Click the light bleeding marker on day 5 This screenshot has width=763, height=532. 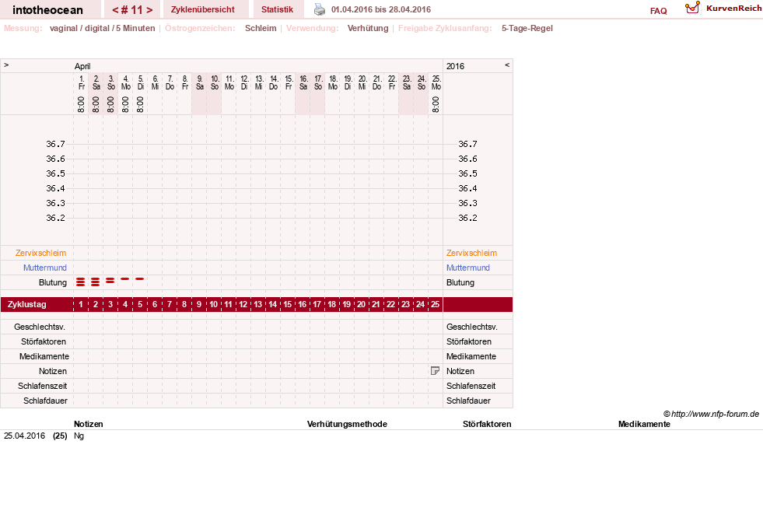pyautogui.click(x=140, y=279)
